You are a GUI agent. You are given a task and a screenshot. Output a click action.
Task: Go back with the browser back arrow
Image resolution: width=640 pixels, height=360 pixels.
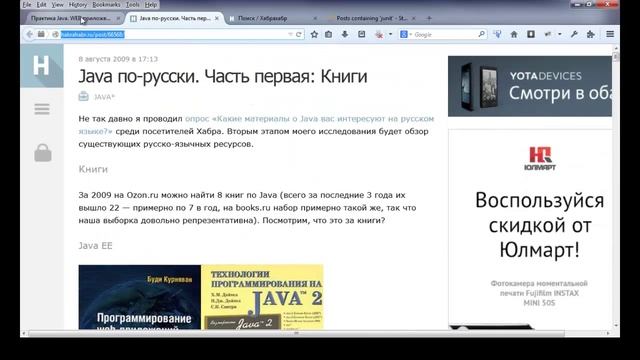pos(29,35)
